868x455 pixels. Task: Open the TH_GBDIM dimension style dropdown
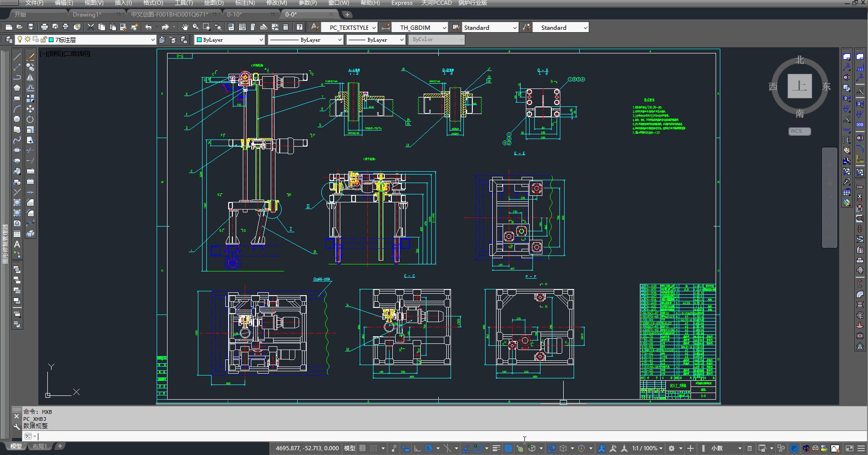pos(443,28)
